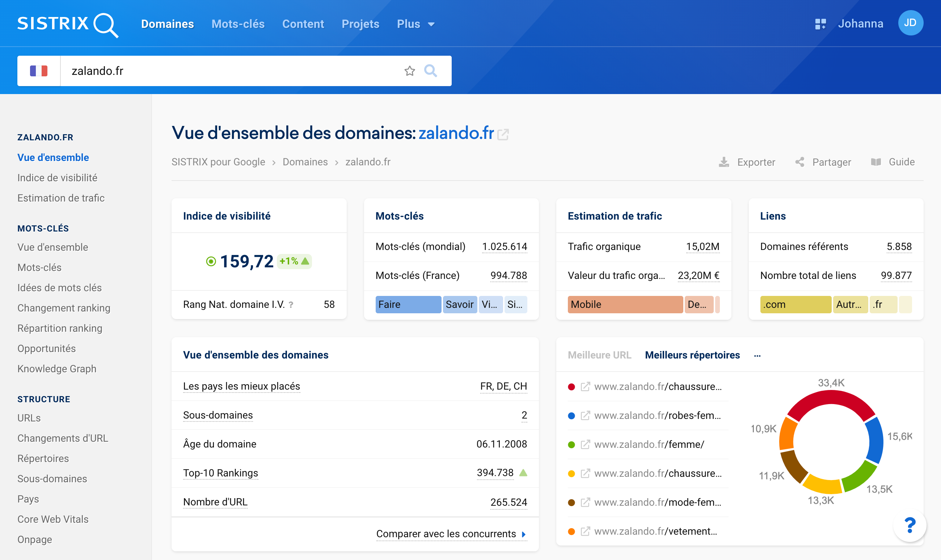Open the Content navigation tab
Screen dimensions: 941x560
303,24
